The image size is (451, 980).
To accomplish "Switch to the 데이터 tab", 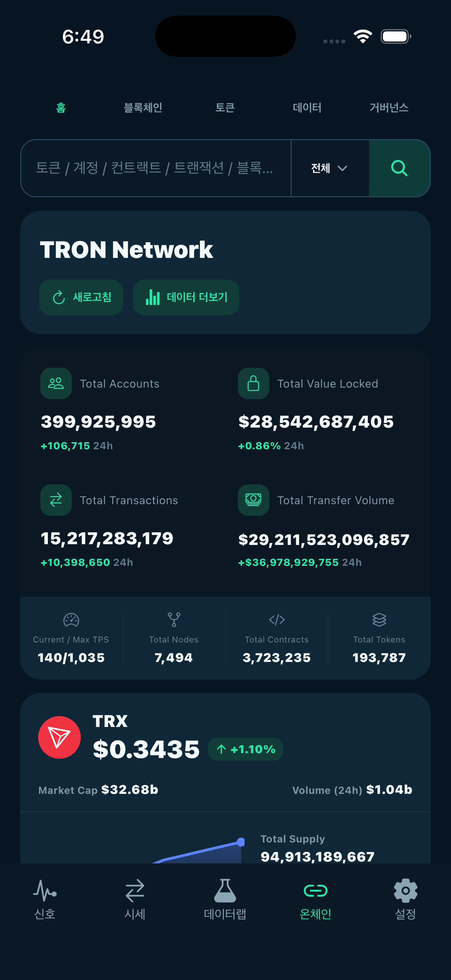I will point(307,108).
